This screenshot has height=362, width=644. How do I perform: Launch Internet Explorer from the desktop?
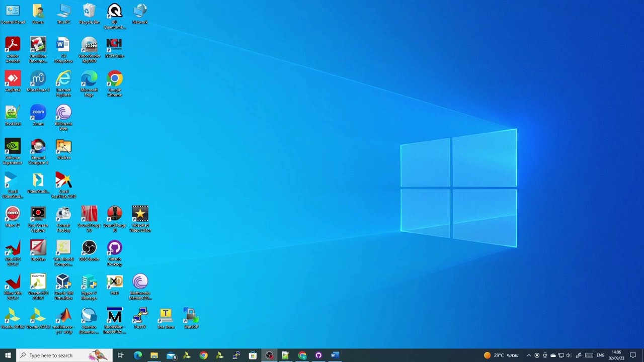coord(63,84)
